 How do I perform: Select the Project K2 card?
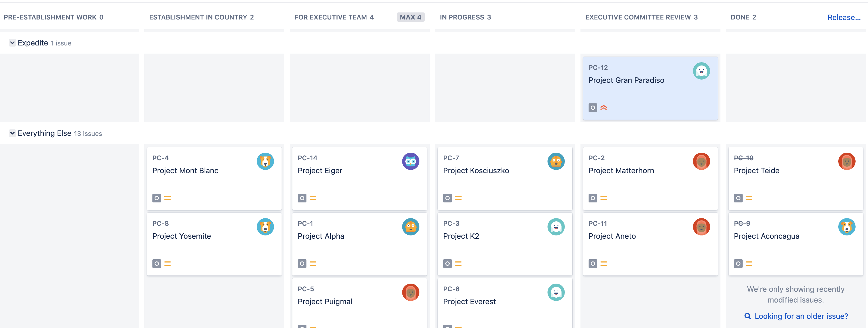point(505,244)
